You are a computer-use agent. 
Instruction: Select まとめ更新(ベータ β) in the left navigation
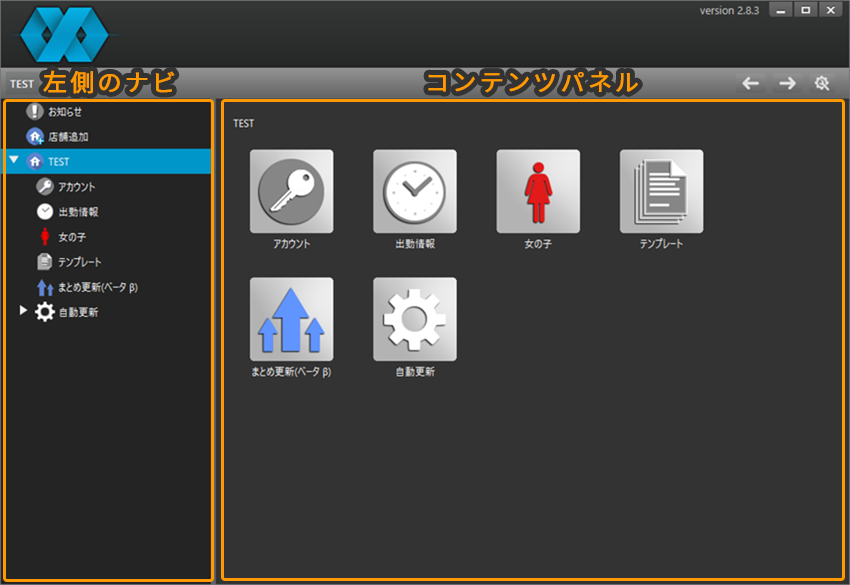point(98,287)
